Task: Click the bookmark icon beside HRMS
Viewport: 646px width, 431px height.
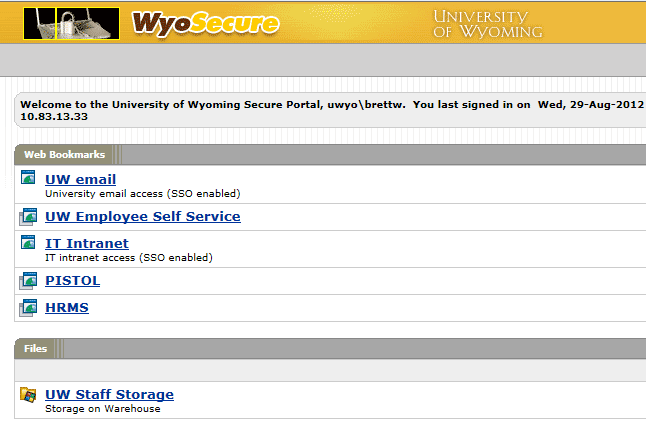Action: coord(28,308)
